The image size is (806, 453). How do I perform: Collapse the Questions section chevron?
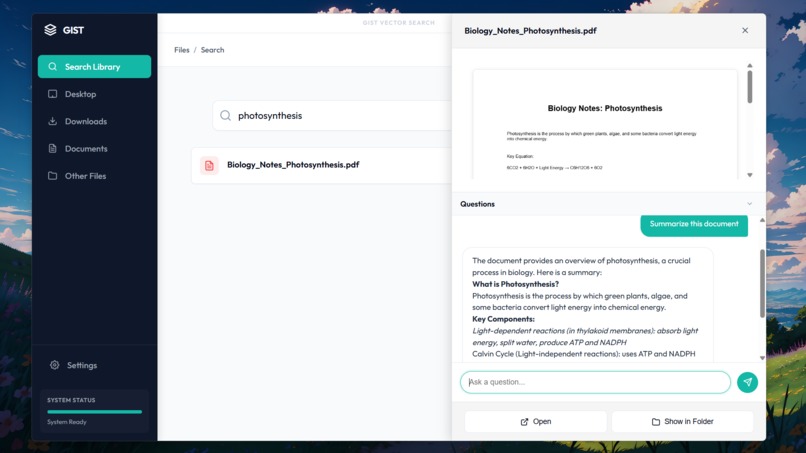coord(749,204)
